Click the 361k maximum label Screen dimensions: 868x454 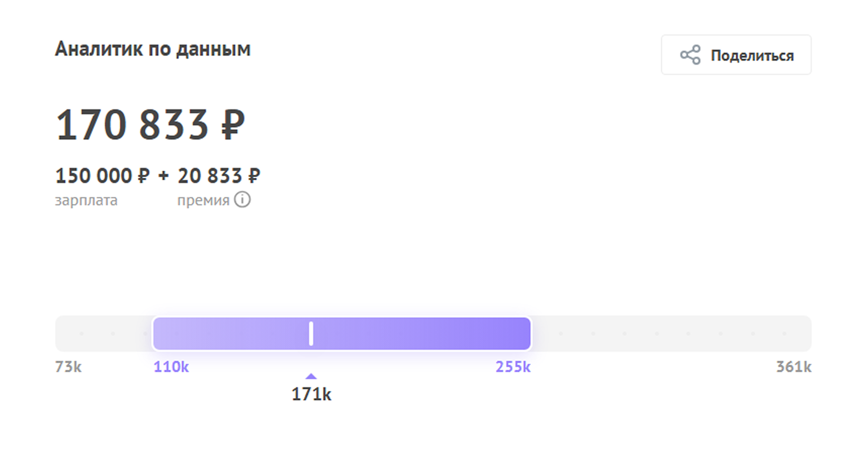(x=793, y=367)
